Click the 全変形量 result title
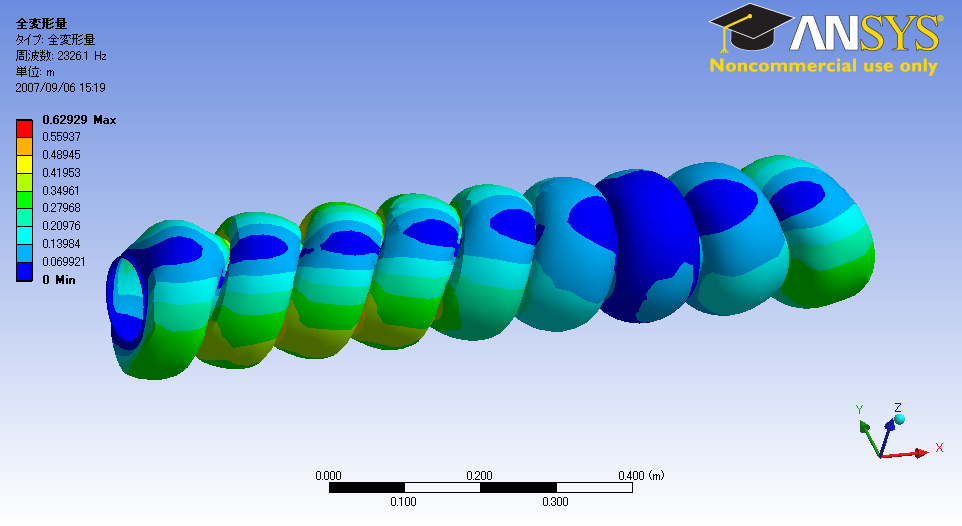Image resolution: width=962 pixels, height=526 pixels. click(41, 24)
